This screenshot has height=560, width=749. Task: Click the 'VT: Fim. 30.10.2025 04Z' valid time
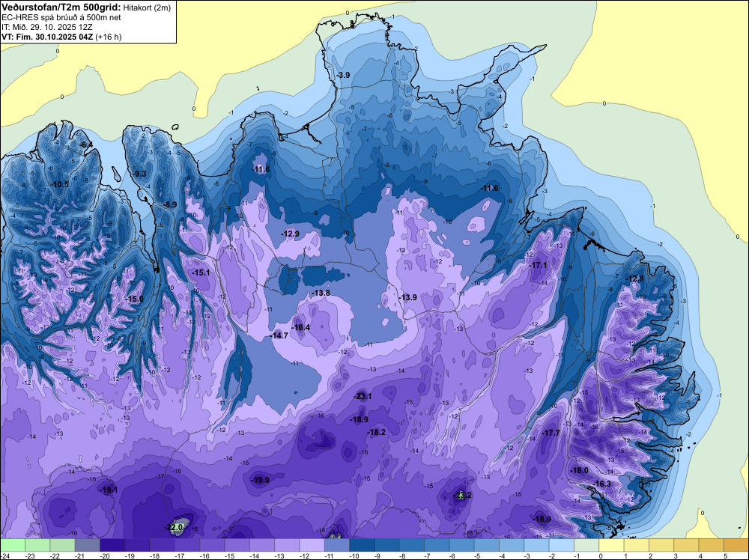(47, 37)
